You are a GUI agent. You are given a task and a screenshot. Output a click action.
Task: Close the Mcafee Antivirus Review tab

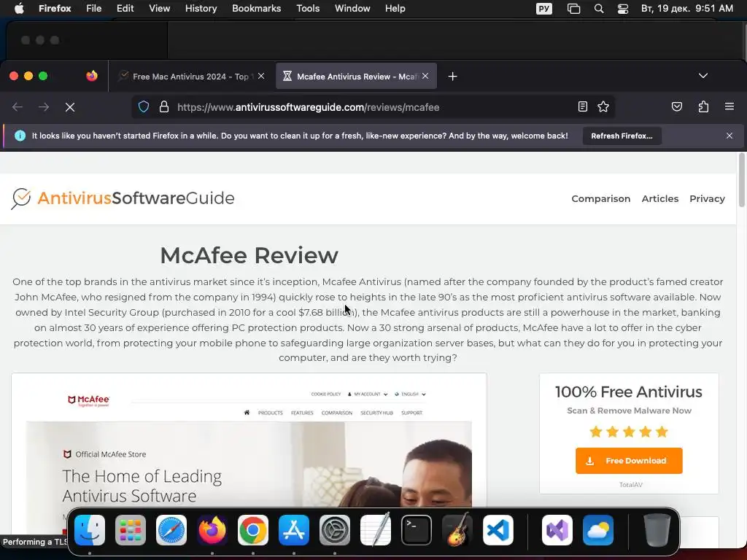tap(425, 76)
